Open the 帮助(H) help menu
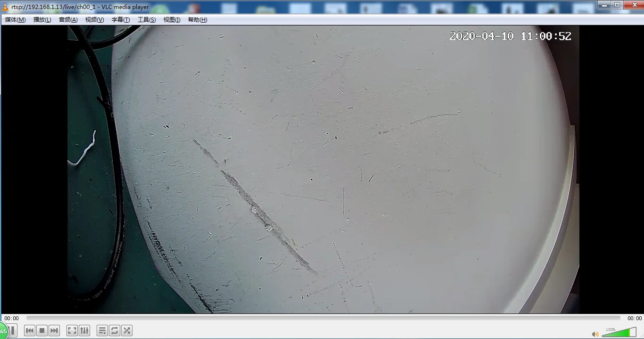Image resolution: width=644 pixels, height=339 pixels. click(x=197, y=20)
